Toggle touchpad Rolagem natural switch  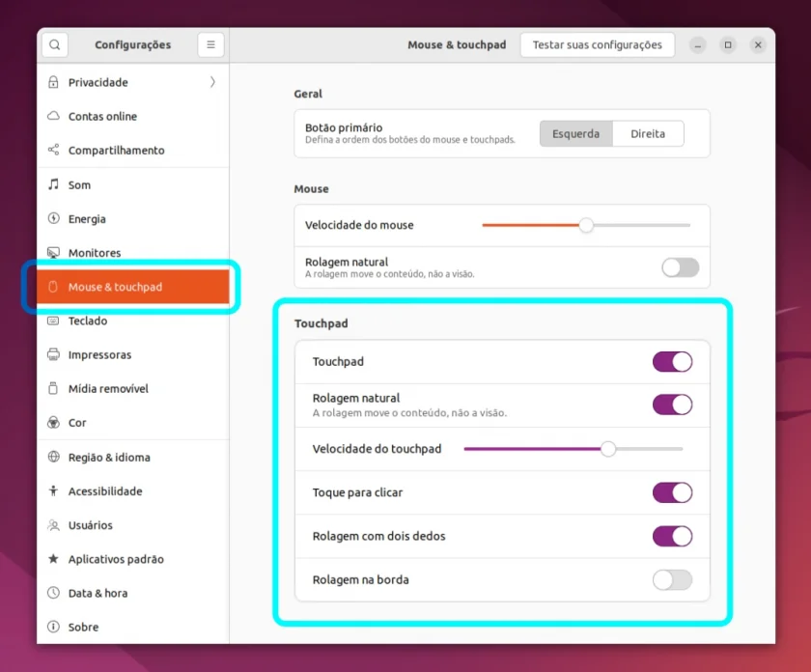[x=672, y=405]
